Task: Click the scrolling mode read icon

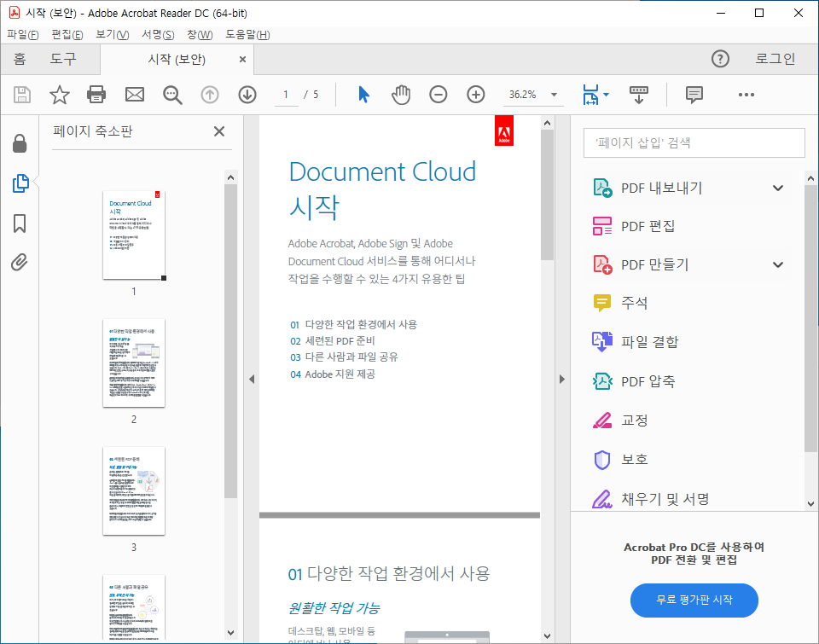Action: 639,95
